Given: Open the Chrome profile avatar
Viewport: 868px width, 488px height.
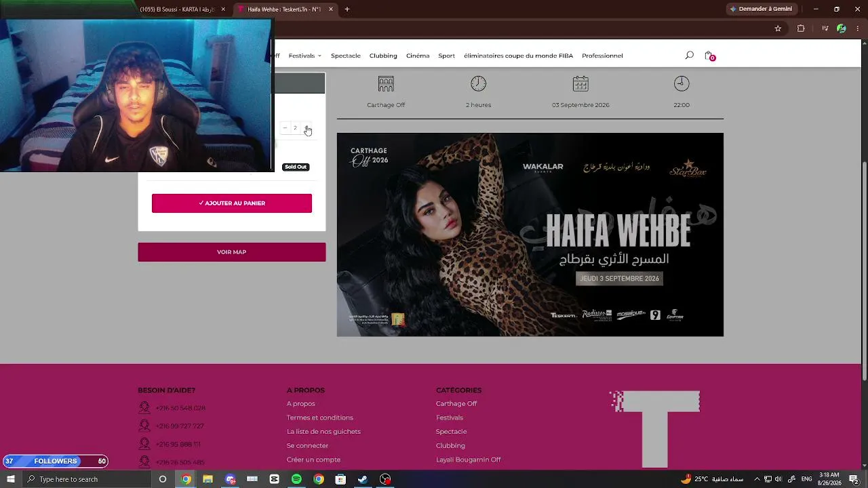Looking at the screenshot, I should point(842,28).
